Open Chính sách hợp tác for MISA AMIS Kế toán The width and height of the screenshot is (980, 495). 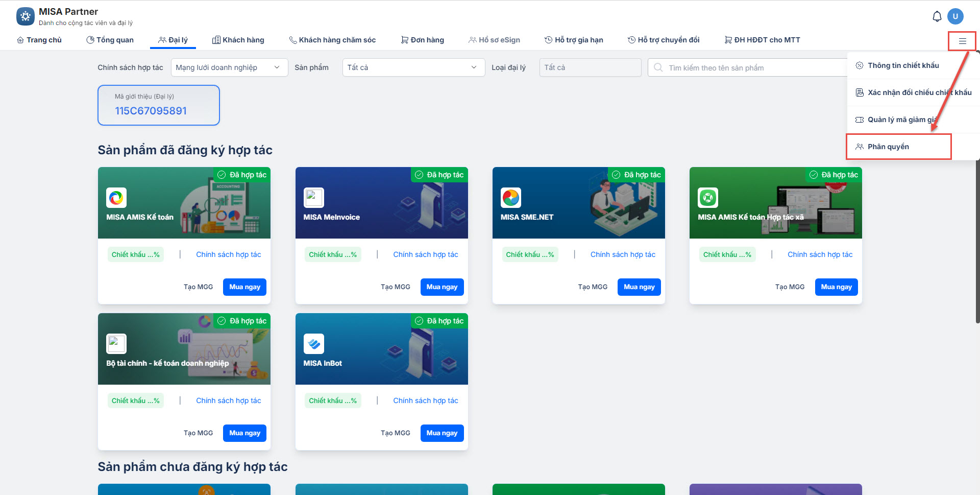tap(229, 254)
